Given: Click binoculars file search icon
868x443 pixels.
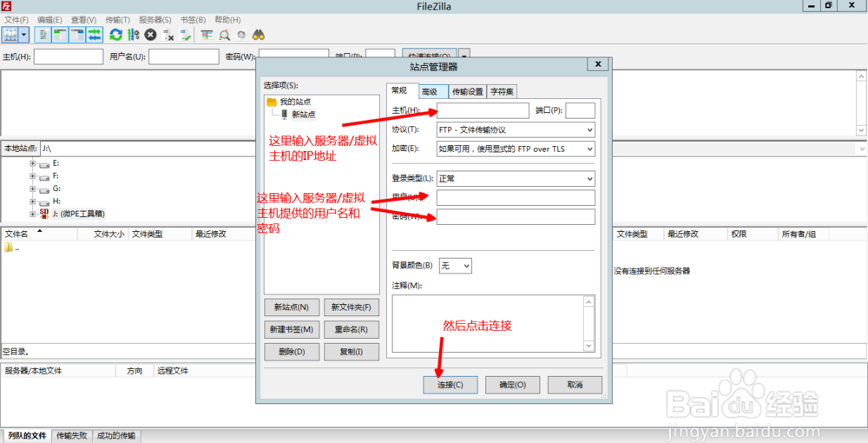Looking at the screenshot, I should click(x=259, y=35).
